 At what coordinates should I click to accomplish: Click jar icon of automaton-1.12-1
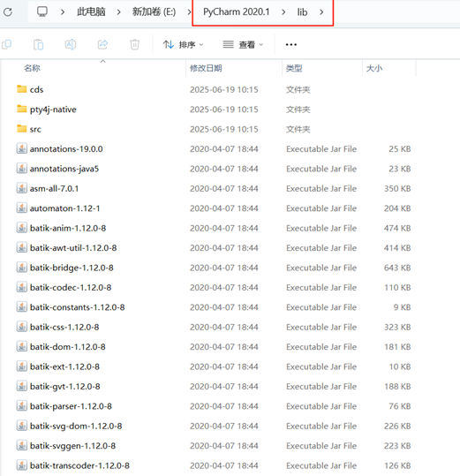pos(21,208)
